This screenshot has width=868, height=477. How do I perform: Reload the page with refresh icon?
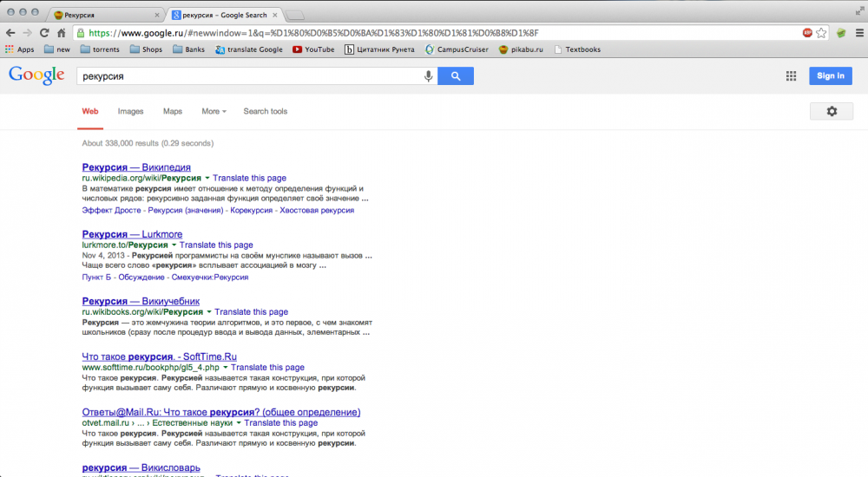tap(45, 33)
